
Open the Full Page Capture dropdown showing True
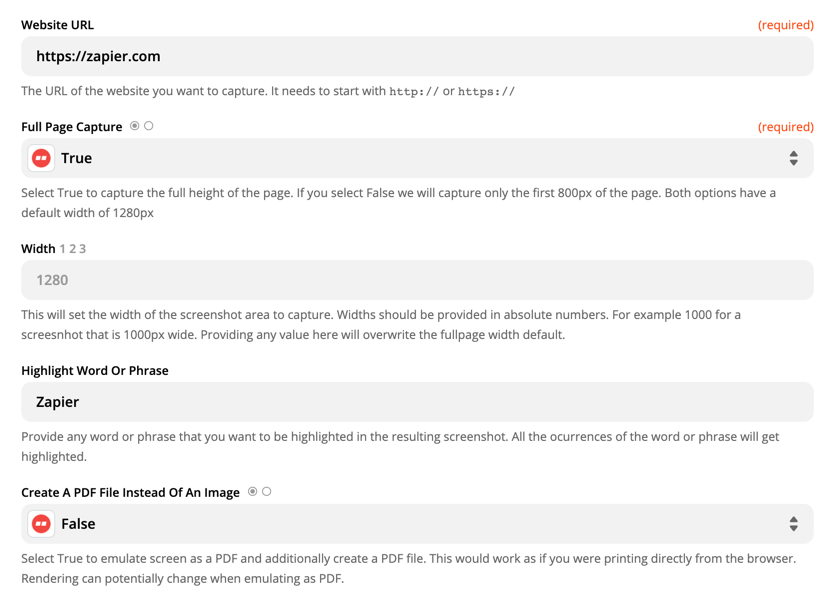click(417, 158)
